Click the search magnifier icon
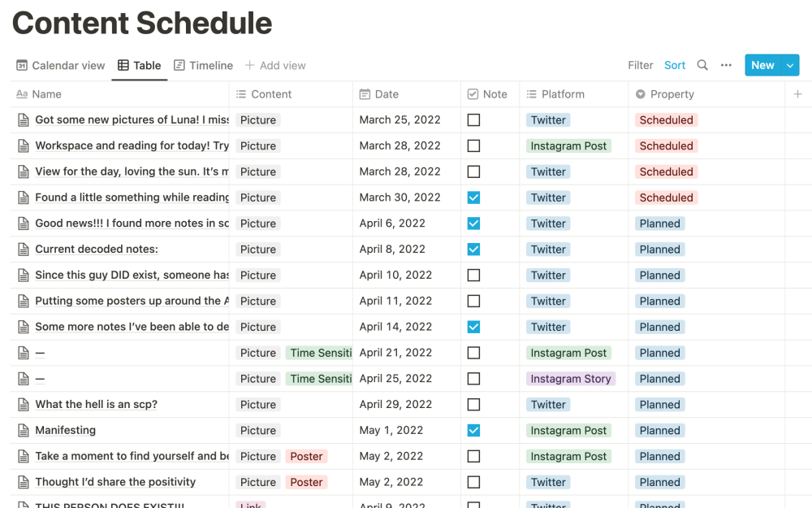 (x=702, y=65)
